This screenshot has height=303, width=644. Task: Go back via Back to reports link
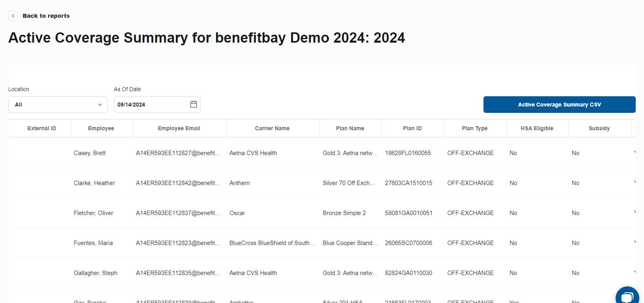(46, 16)
